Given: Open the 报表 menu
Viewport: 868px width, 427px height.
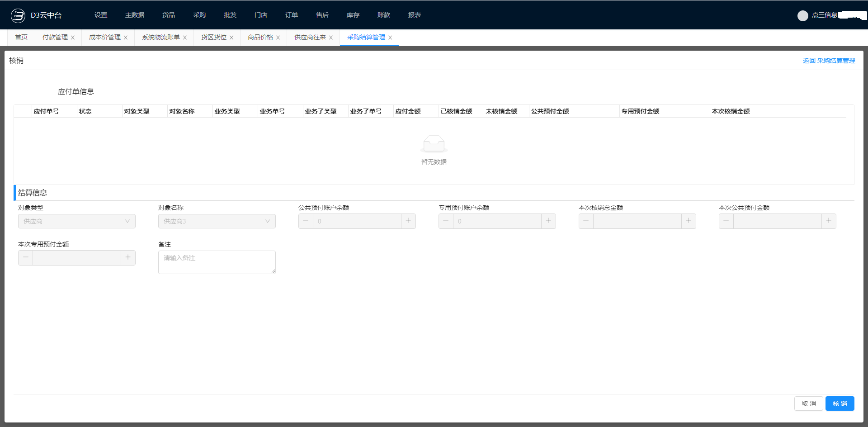Looking at the screenshot, I should 415,15.
